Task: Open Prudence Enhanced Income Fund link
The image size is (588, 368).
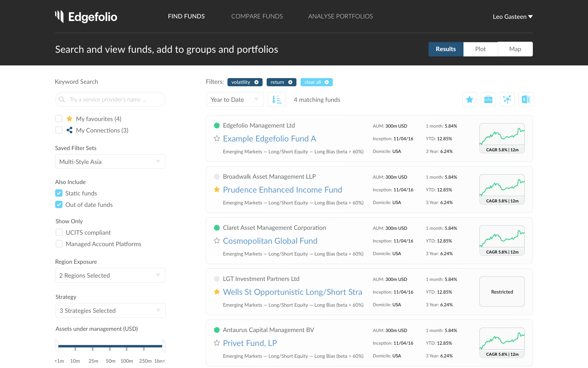Action: tap(282, 190)
